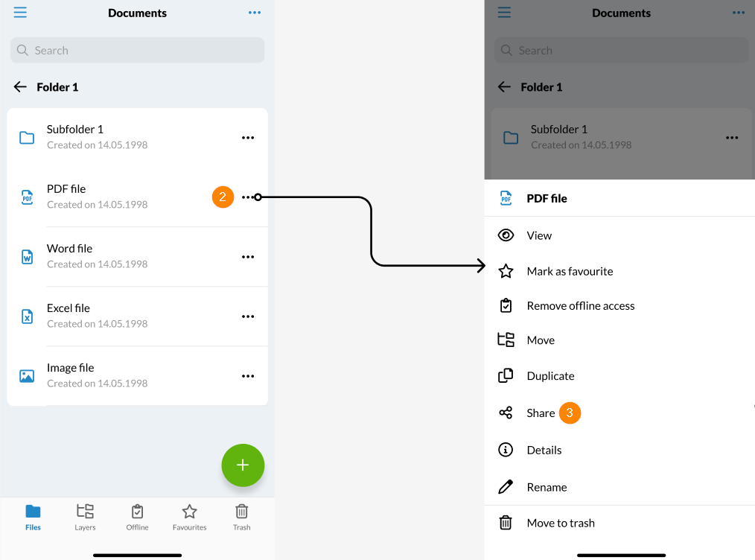Screen dimensions: 755x560
Task: Tap the PDF file type icon
Action: tap(27, 197)
